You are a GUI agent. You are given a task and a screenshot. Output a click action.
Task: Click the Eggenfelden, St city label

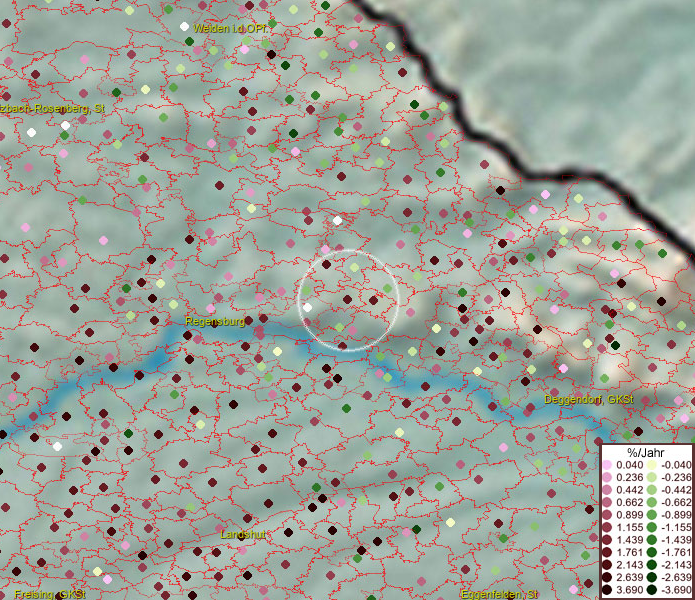pyautogui.click(x=499, y=594)
